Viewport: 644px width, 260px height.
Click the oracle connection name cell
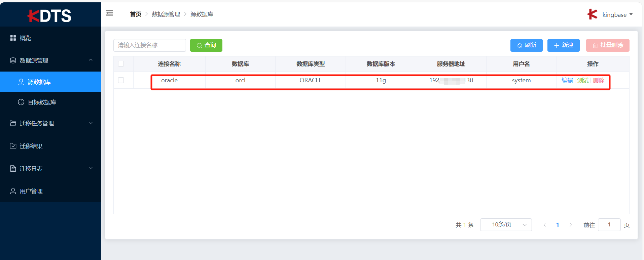click(x=169, y=80)
